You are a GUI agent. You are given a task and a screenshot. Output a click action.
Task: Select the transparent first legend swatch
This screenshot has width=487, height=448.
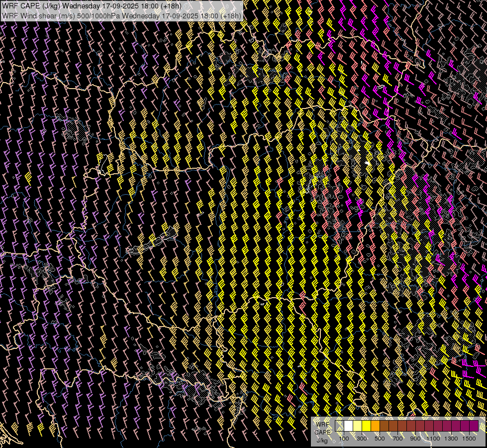[339, 426]
